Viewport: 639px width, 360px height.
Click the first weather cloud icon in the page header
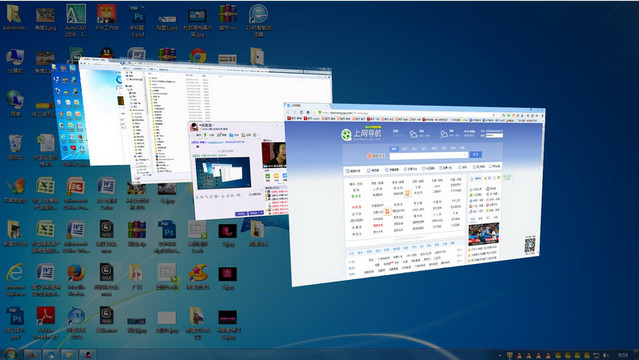[413, 134]
